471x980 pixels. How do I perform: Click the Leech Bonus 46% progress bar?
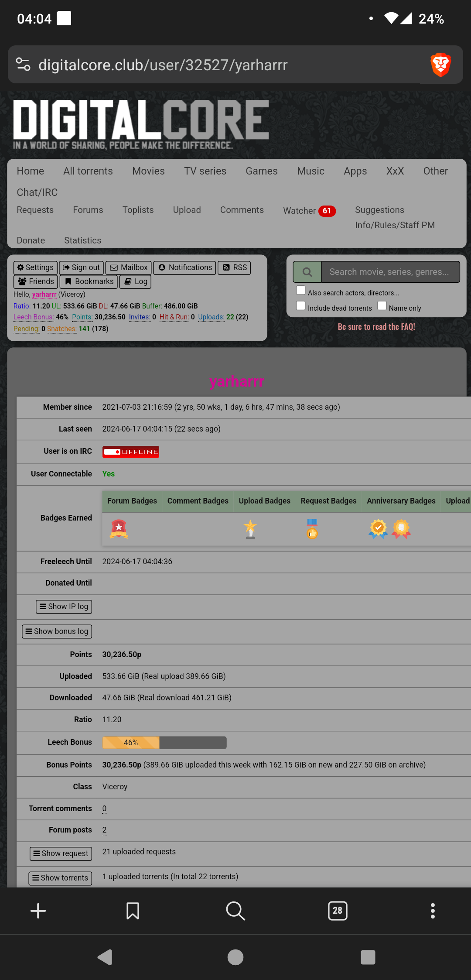point(164,743)
